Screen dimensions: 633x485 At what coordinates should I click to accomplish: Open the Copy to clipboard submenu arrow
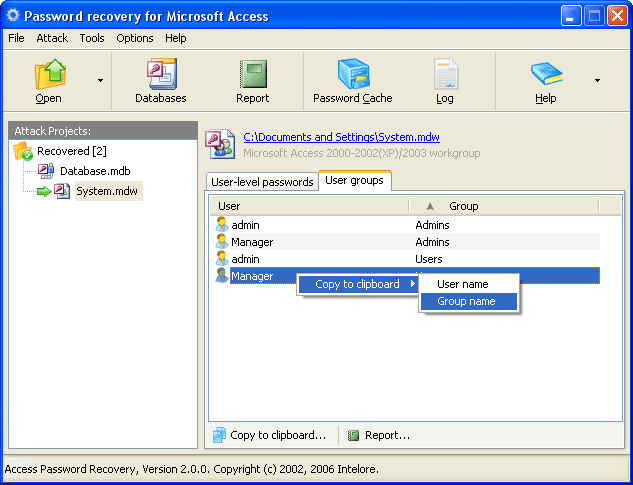[x=413, y=284]
